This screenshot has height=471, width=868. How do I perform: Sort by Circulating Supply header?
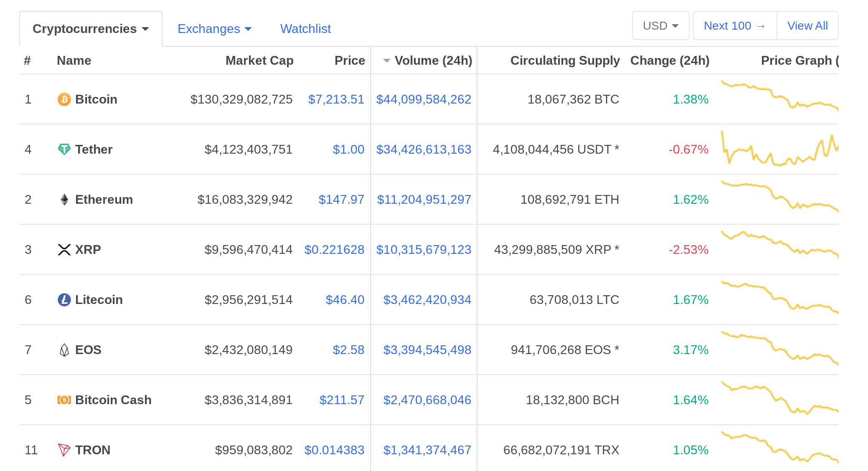coord(565,61)
